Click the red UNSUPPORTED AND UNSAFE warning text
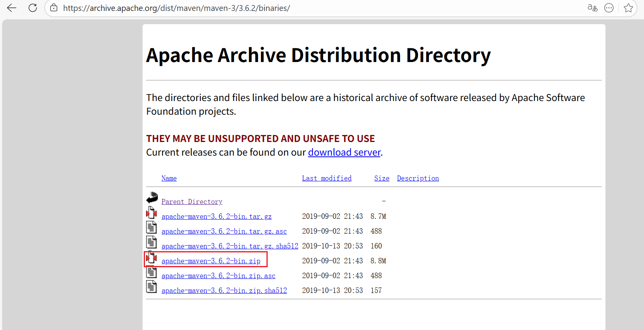The height and width of the screenshot is (330, 644). click(x=260, y=138)
